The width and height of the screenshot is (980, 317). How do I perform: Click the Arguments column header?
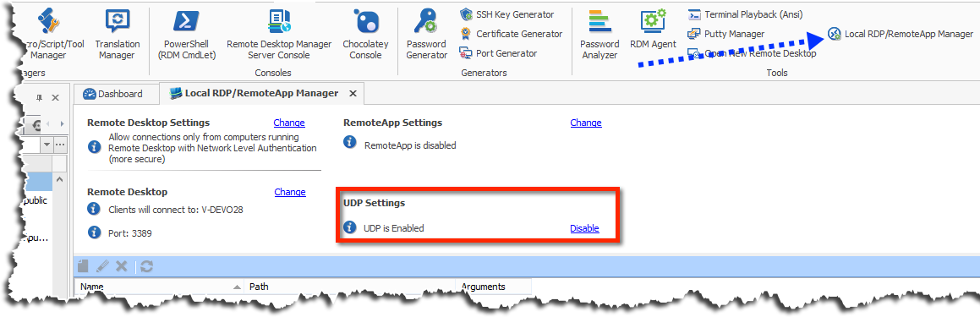coord(493,287)
